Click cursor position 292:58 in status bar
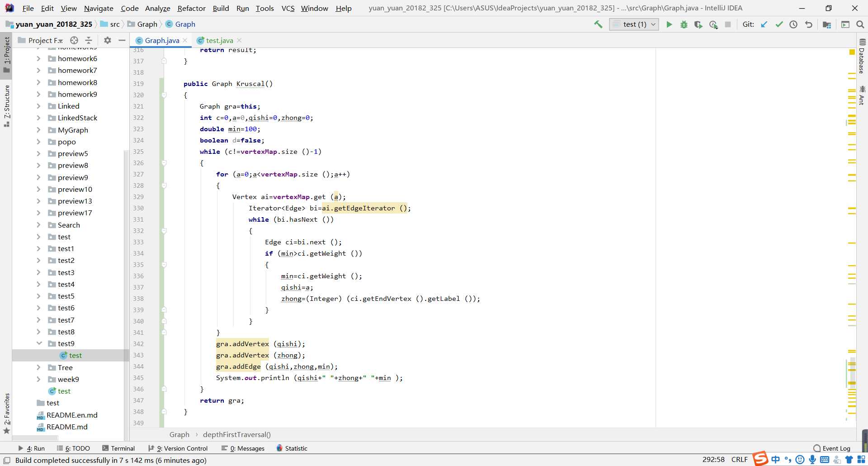The image size is (868, 466). point(713,460)
